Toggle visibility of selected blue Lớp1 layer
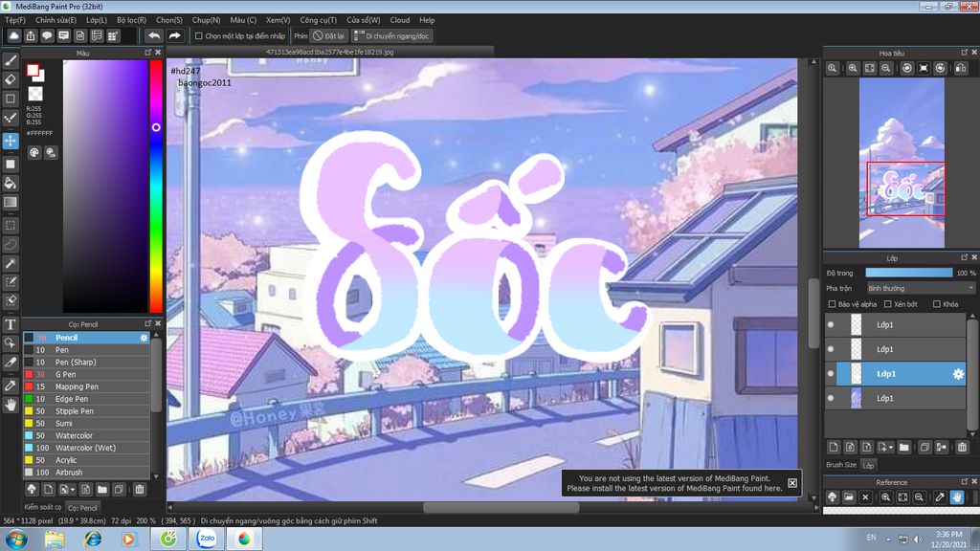This screenshot has height=551, width=980. (x=831, y=374)
